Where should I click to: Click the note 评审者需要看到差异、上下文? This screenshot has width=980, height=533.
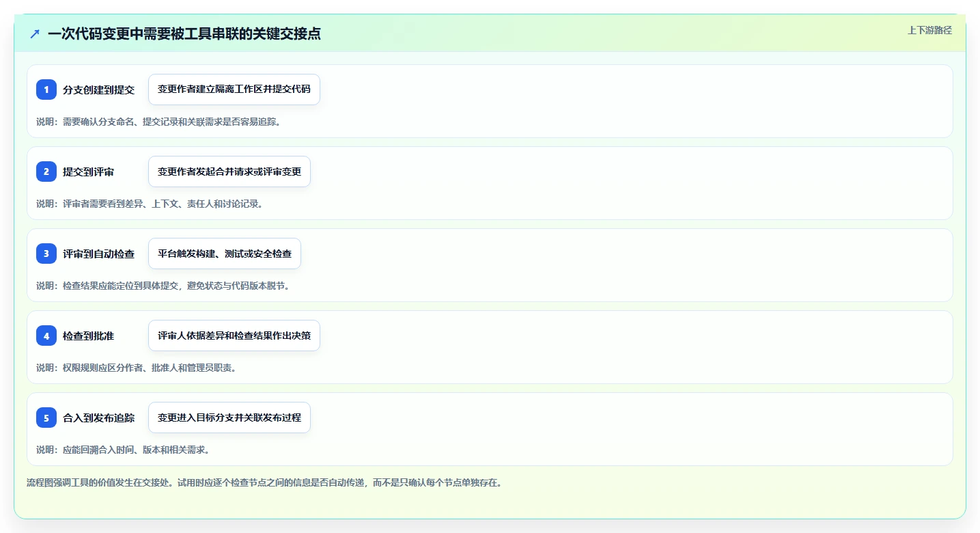150,204
